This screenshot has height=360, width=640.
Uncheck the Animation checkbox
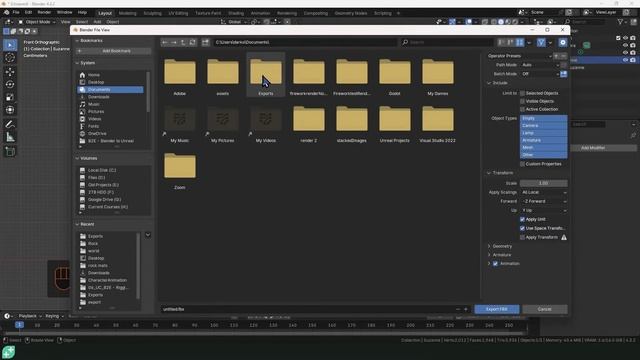point(496,264)
